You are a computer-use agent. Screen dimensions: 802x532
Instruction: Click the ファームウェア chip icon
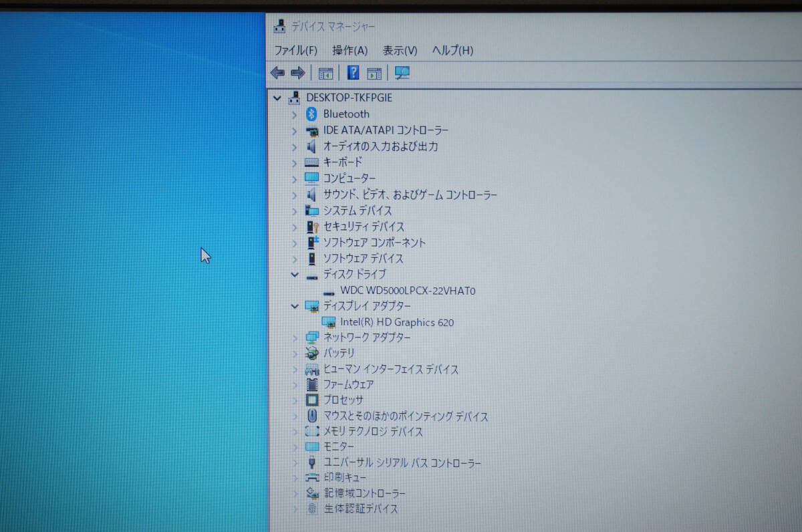click(311, 384)
